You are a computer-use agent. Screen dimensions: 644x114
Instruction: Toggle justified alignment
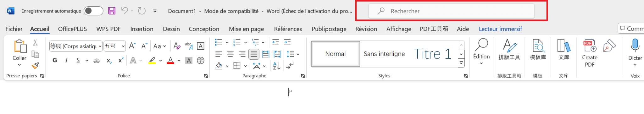point(254,54)
